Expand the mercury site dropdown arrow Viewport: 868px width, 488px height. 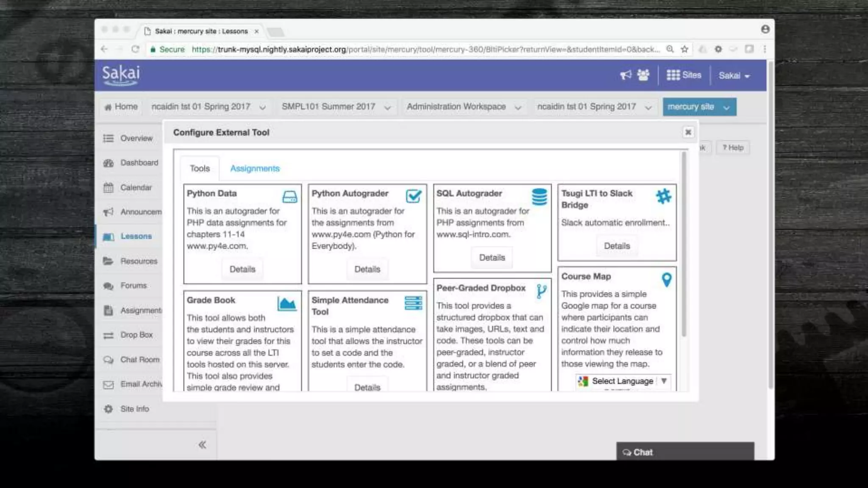pyautogui.click(x=726, y=107)
